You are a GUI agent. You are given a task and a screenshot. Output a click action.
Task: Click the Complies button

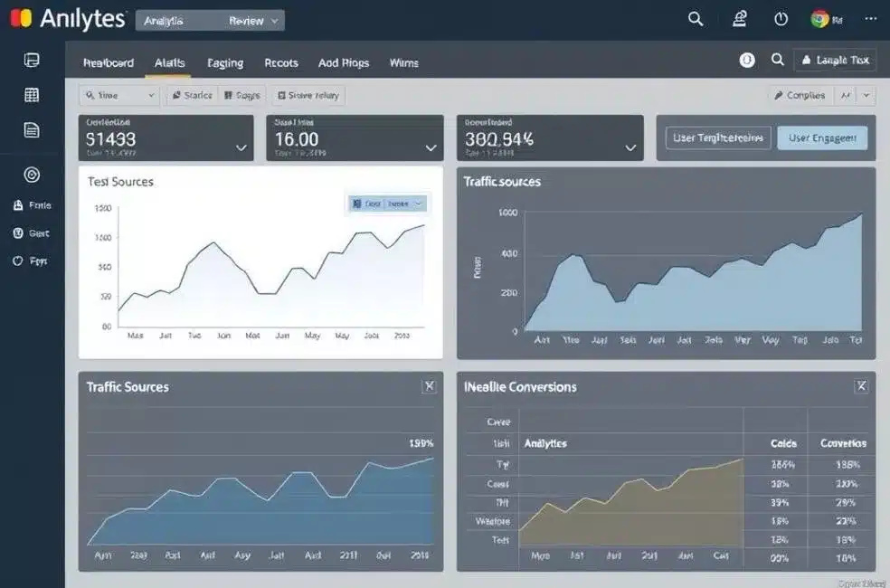tap(800, 95)
